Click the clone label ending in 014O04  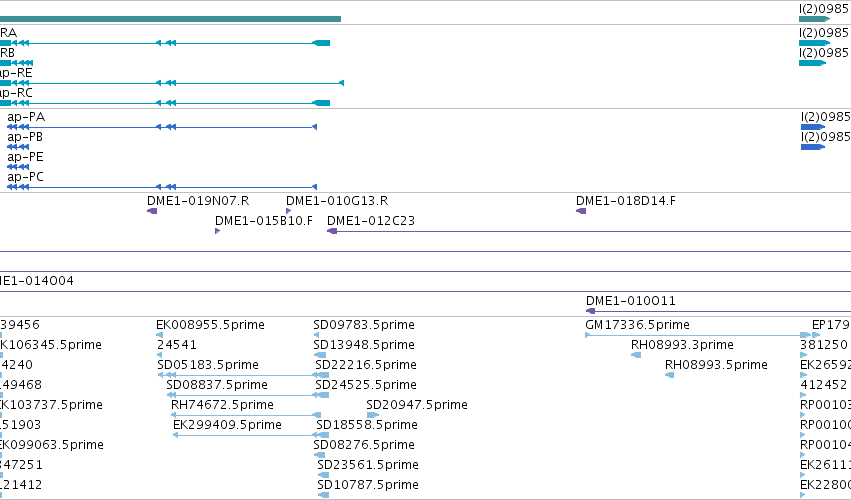[36, 281]
